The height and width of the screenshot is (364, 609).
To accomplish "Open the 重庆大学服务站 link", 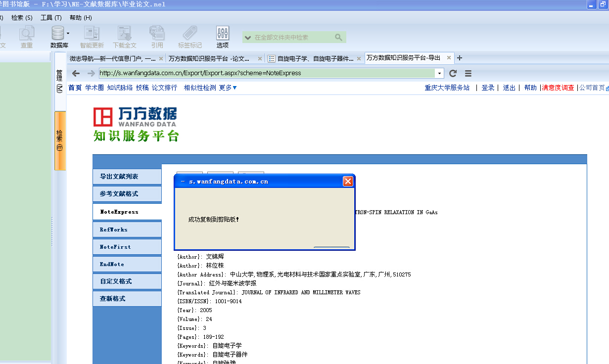I will (447, 88).
